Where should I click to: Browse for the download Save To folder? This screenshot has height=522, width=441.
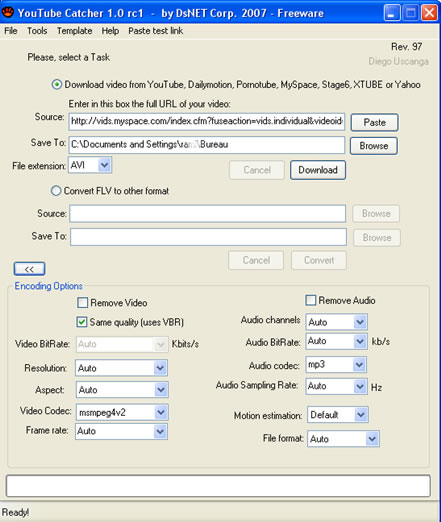(374, 146)
